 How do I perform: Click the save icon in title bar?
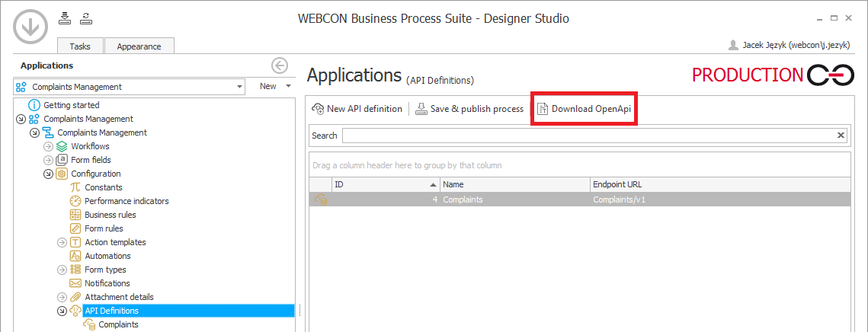pyautogui.click(x=66, y=18)
